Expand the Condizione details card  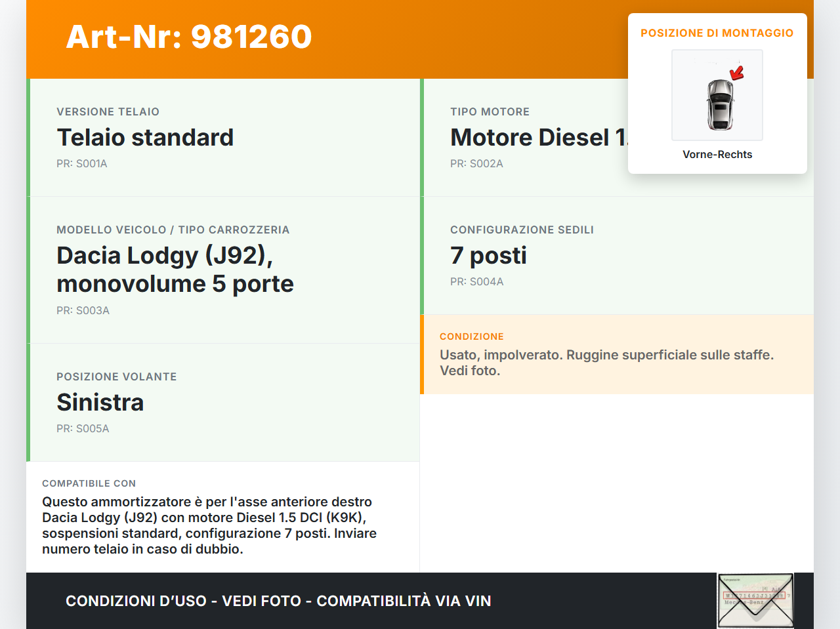pyautogui.click(x=617, y=354)
